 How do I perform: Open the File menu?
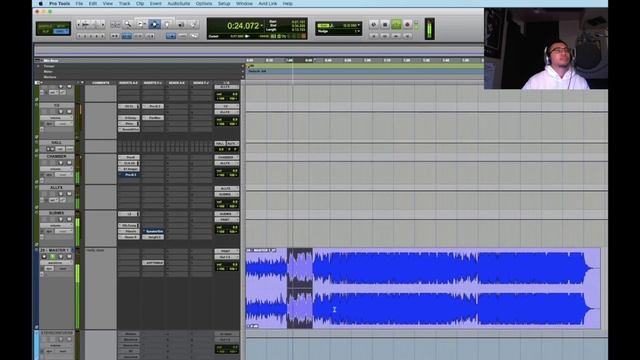pyautogui.click(x=79, y=3)
